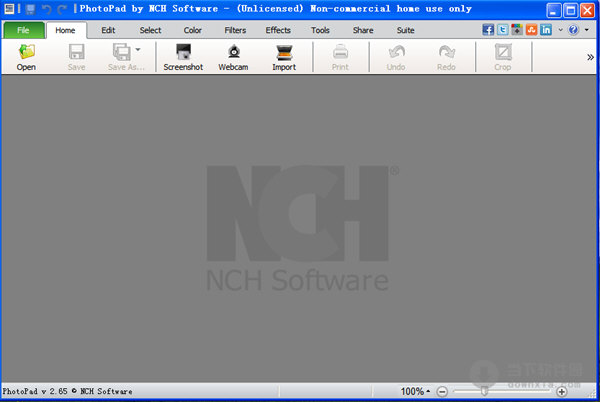600x402 pixels.
Task: Open the 100% zoom level dropdown
Action: point(415,391)
